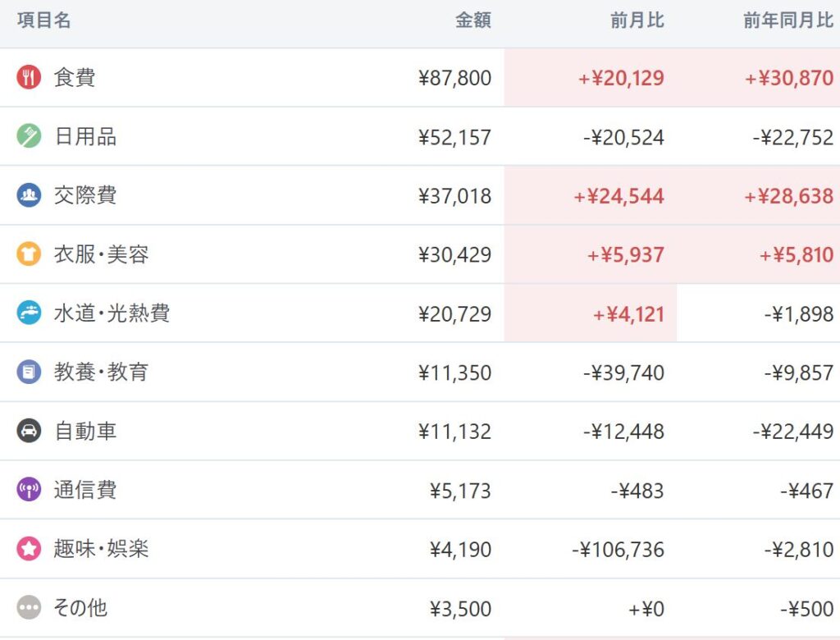This screenshot has height=640, width=840.
Task: Select the 金額 column header
Action: click(x=473, y=21)
